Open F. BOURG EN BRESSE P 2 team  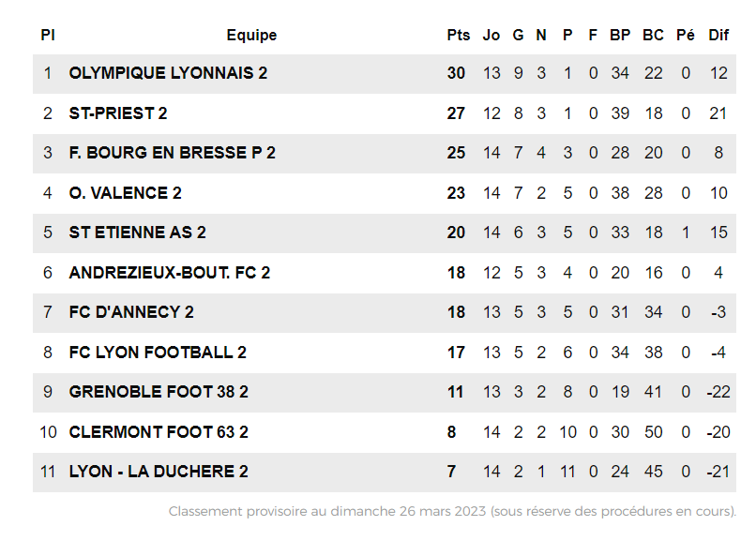tap(172, 153)
